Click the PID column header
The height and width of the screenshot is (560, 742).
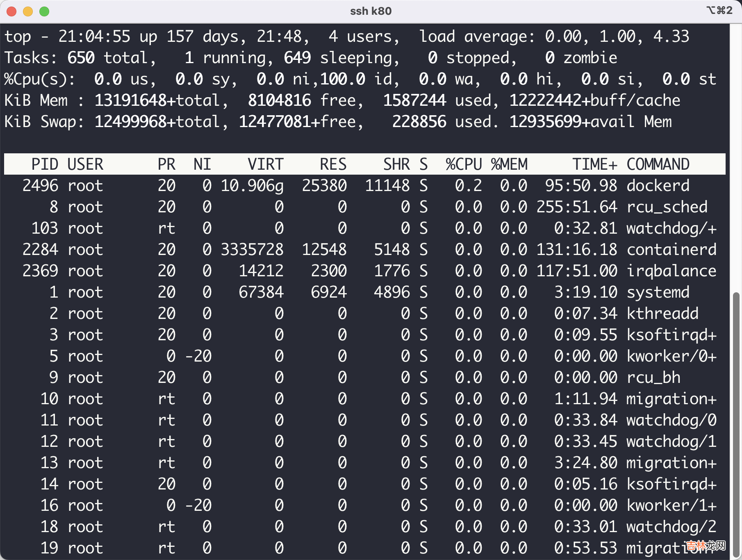pyautogui.click(x=45, y=164)
